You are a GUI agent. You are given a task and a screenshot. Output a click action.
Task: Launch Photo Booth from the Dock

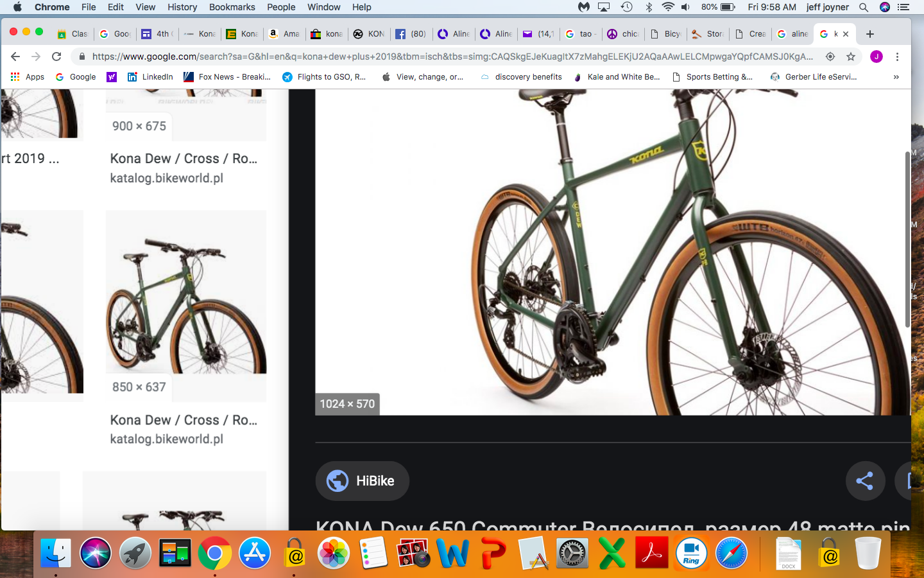(x=413, y=553)
